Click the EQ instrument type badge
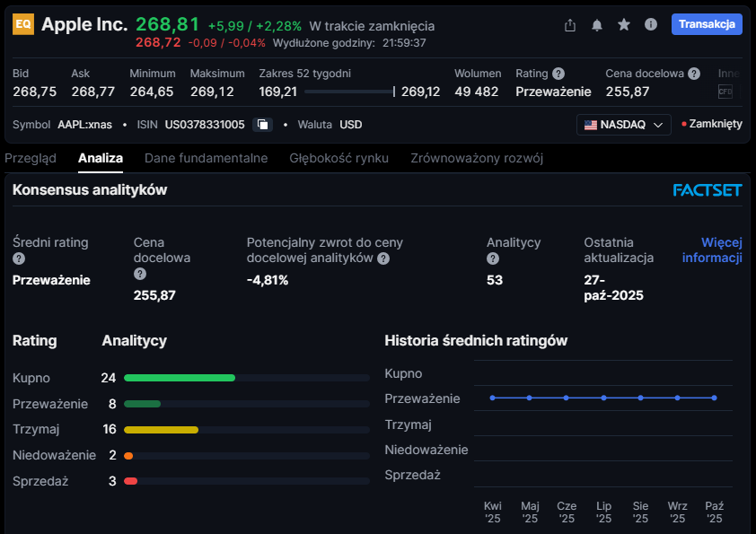 click(23, 25)
